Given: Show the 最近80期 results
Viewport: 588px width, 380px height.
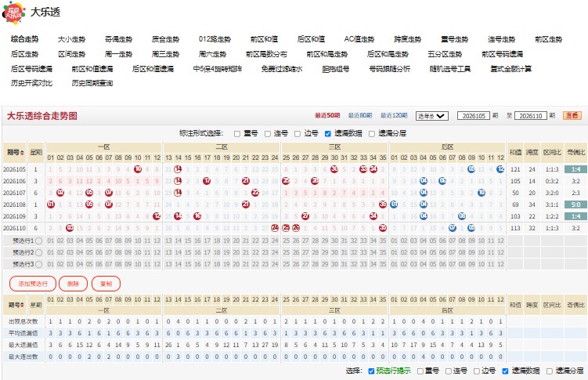Looking at the screenshot, I should [x=360, y=115].
